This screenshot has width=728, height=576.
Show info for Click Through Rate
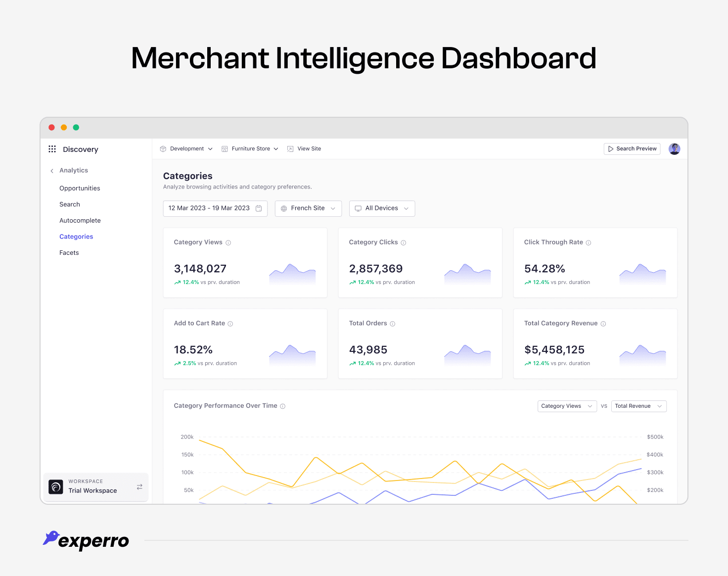tap(589, 242)
